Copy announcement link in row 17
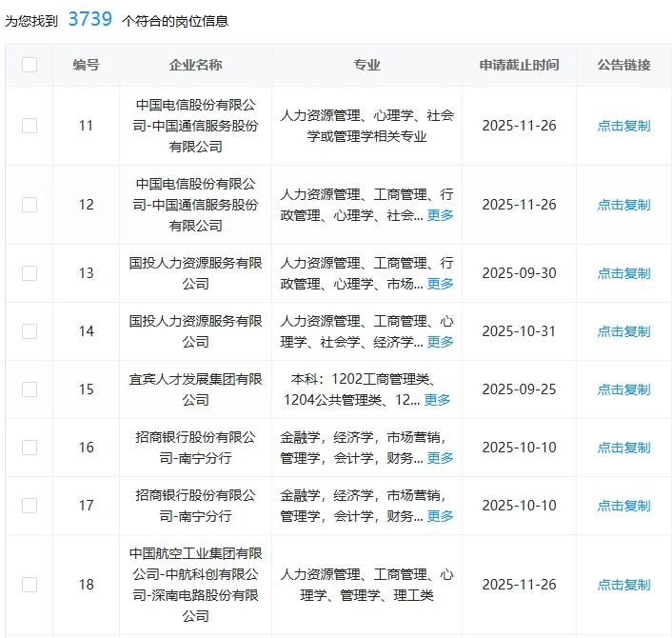This screenshot has height=638, width=672. click(x=624, y=506)
